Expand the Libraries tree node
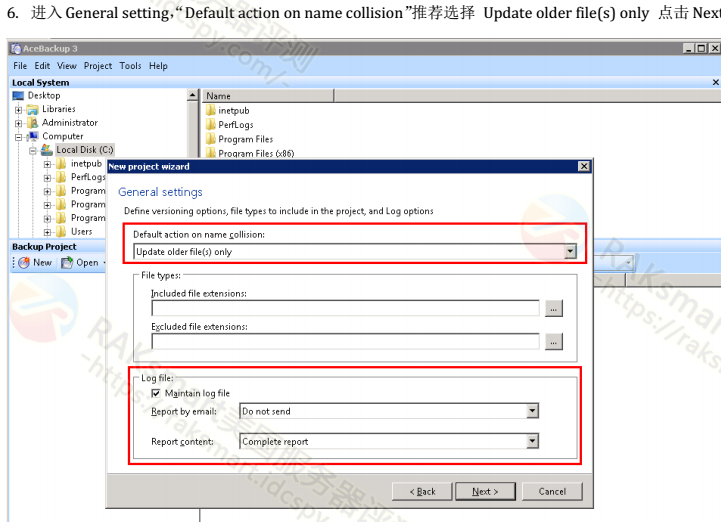This screenshot has width=721, height=522. tap(18, 110)
